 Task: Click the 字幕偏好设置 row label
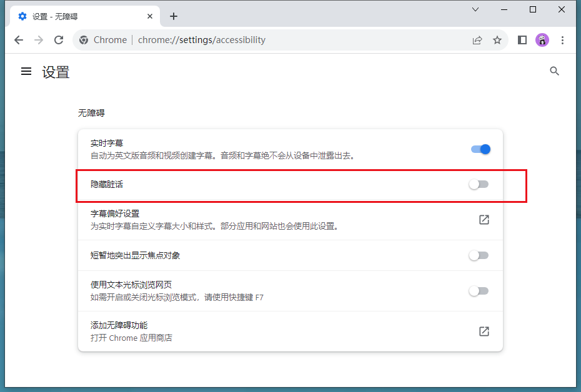(x=115, y=213)
